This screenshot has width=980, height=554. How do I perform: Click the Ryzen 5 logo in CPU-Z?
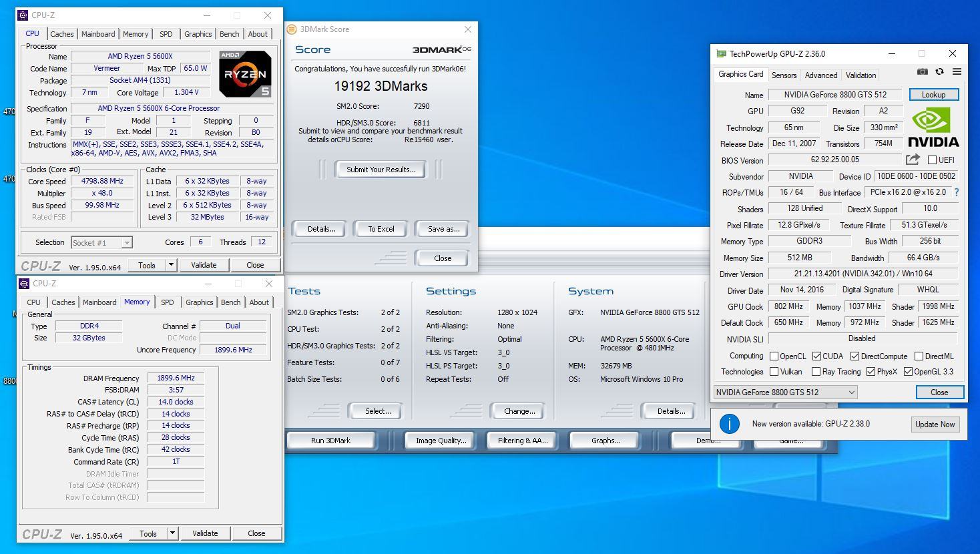(245, 73)
